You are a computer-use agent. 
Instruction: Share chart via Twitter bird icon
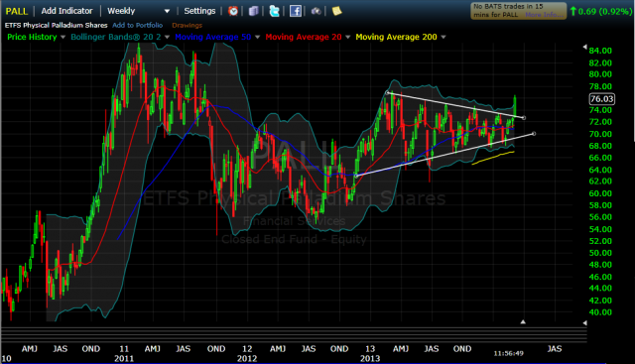(274, 11)
